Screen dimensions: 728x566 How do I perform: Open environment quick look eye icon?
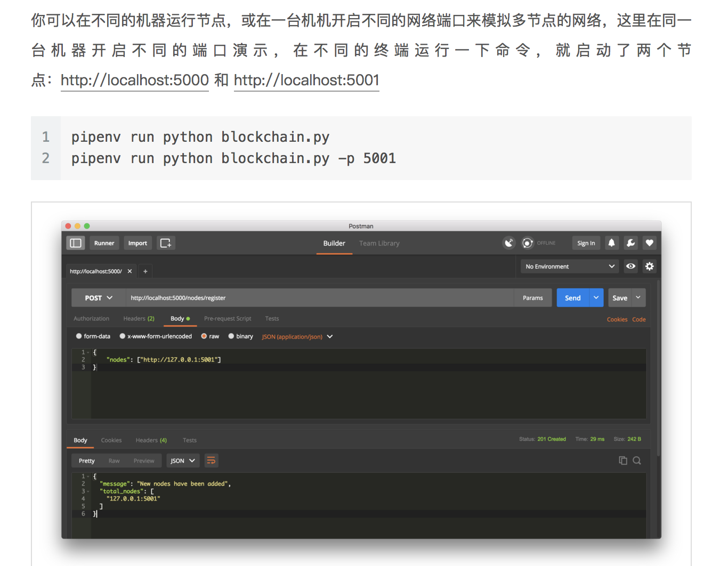[630, 266]
